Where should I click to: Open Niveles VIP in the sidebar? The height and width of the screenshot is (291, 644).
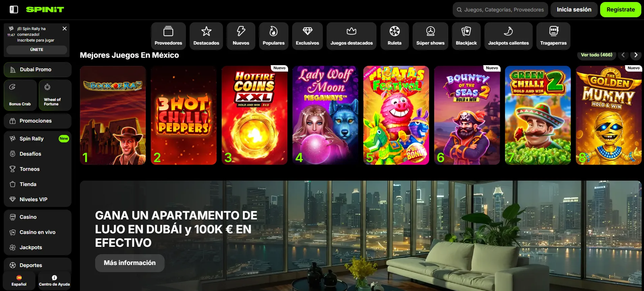(37, 200)
